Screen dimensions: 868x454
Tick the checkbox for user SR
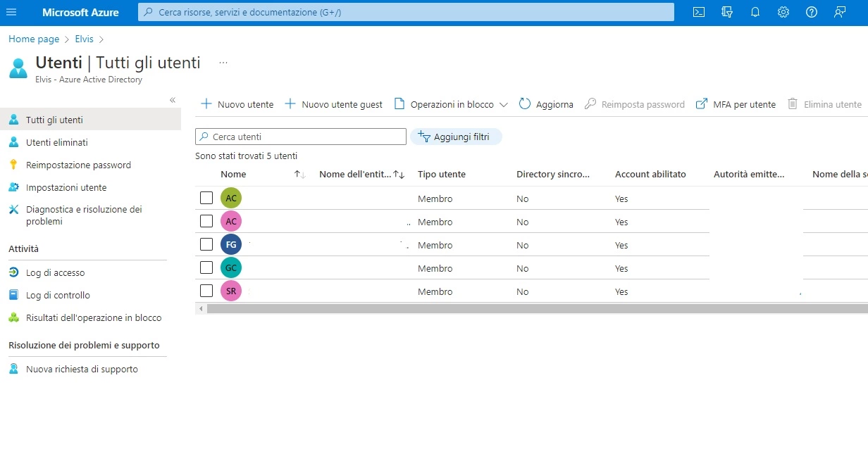[206, 291]
